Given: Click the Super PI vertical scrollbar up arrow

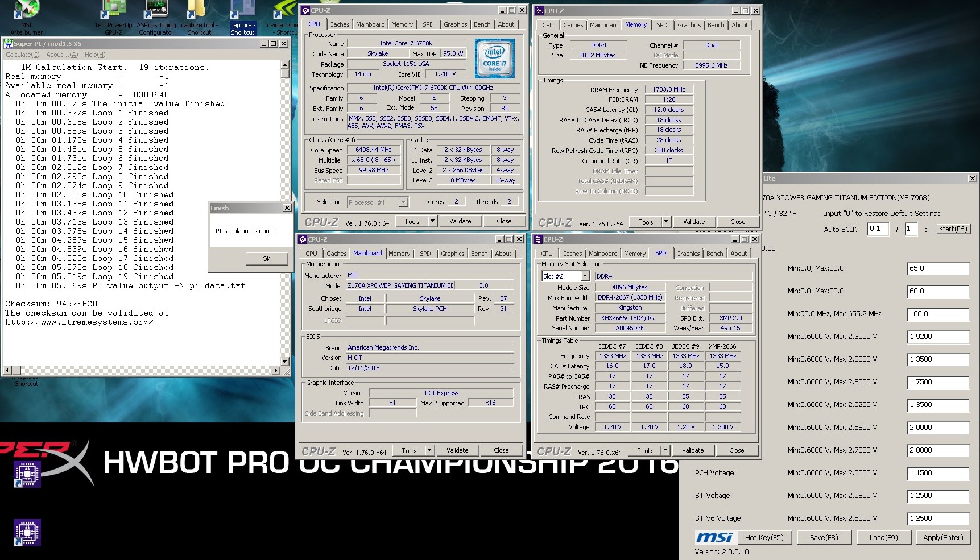Looking at the screenshot, I should 285,65.
